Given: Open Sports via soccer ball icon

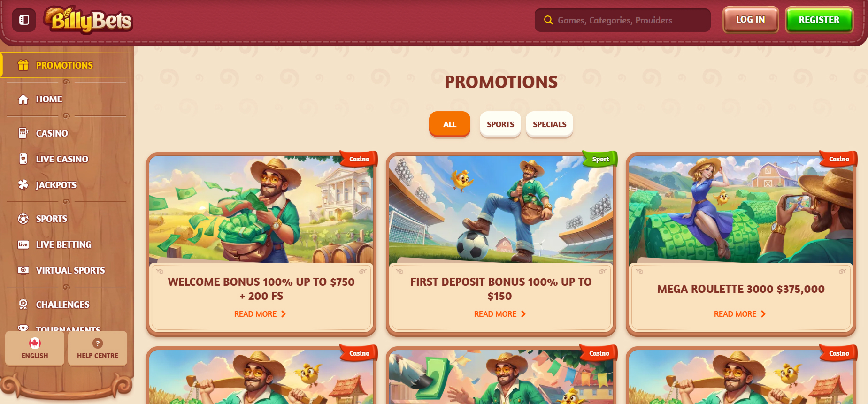Looking at the screenshot, I should (x=23, y=219).
